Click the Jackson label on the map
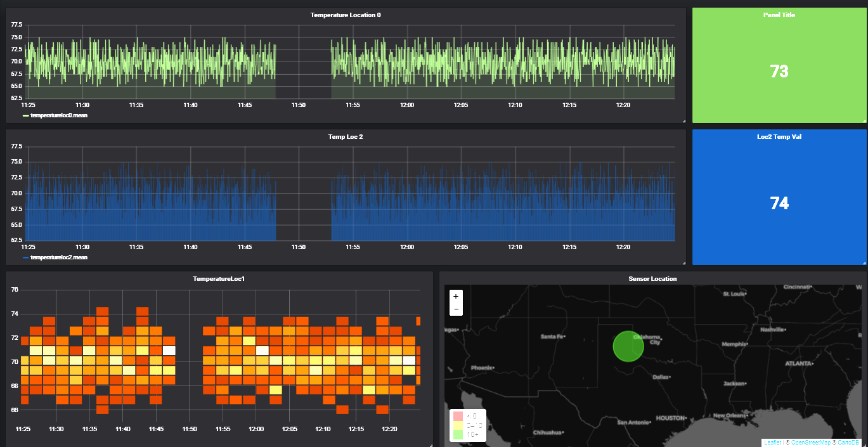Image resolution: width=868 pixels, height=447 pixels. click(734, 384)
